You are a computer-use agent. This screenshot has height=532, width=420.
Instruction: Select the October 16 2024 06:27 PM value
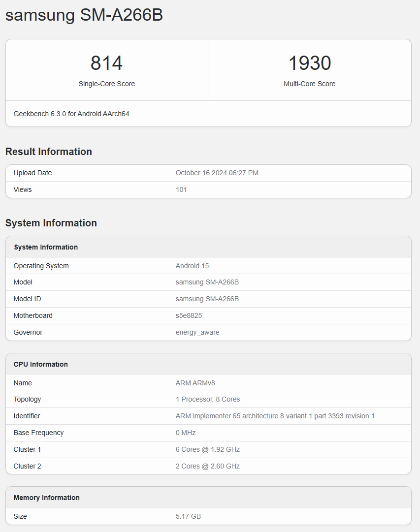point(217,173)
